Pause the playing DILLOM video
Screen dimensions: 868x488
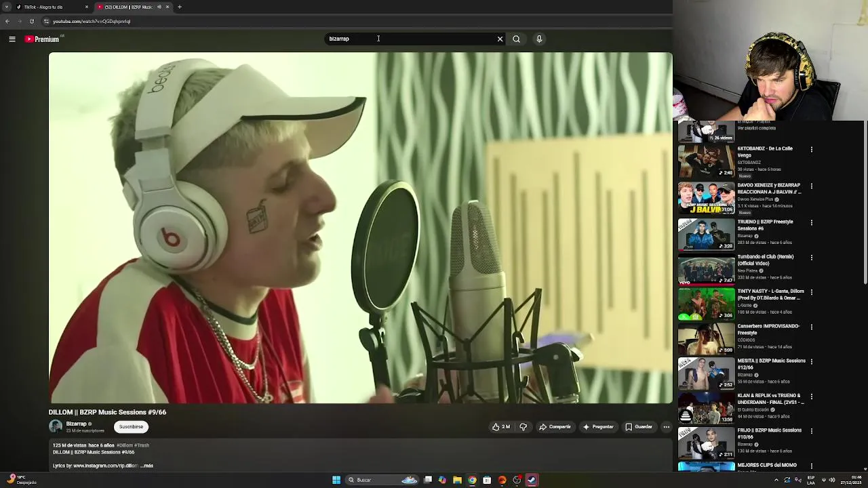360,228
